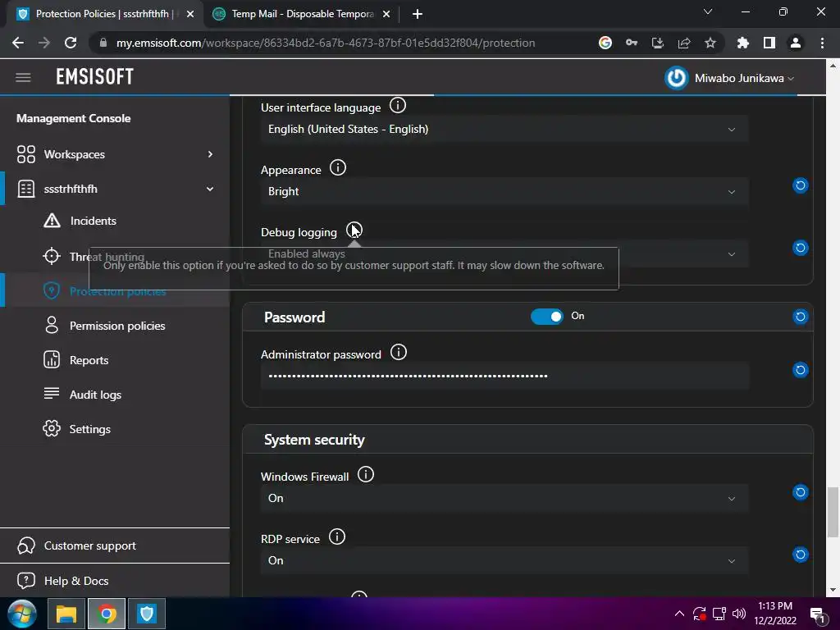Show hidden system tray icons
Screen dimensions: 840x630
[x=679, y=614]
